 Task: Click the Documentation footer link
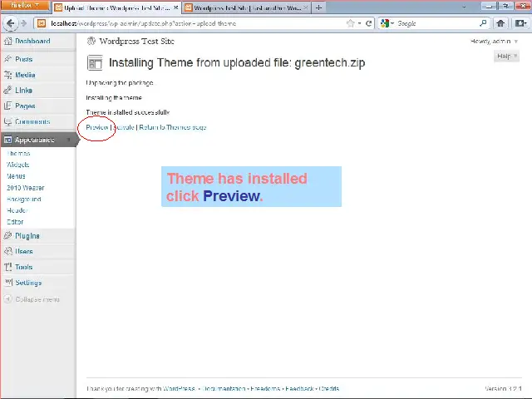pos(224,388)
